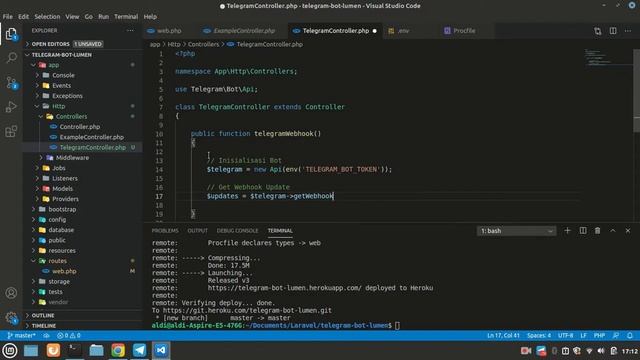Image resolution: width=640 pixels, height=360 pixels.
Task: Open the system menu launcher on taskbar
Action: pyautogui.click(x=10, y=350)
